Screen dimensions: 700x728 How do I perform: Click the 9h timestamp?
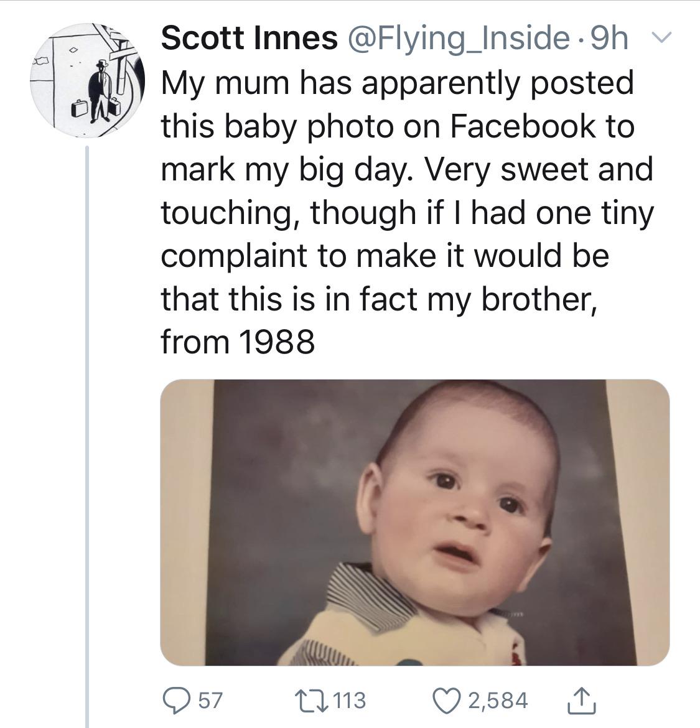tap(609, 39)
